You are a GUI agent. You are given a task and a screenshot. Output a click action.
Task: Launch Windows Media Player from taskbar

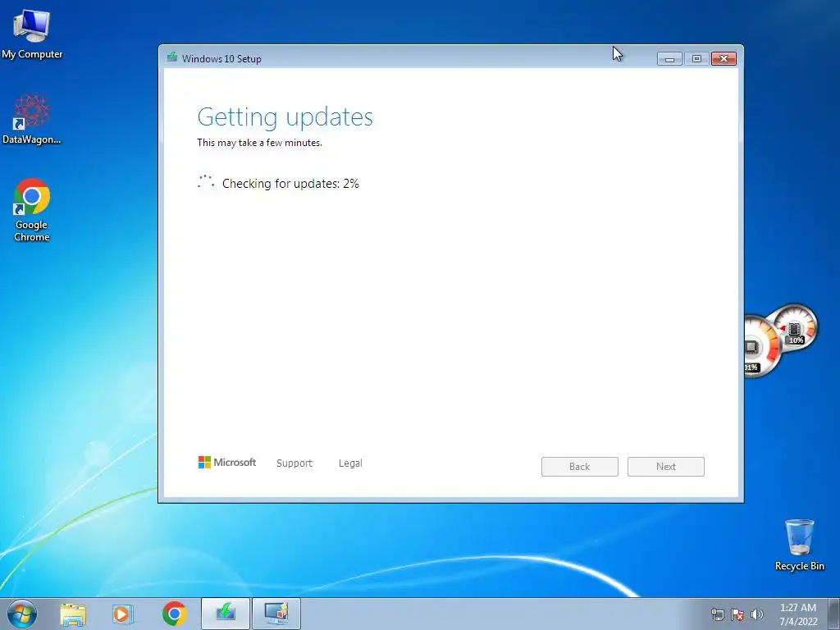click(123, 614)
